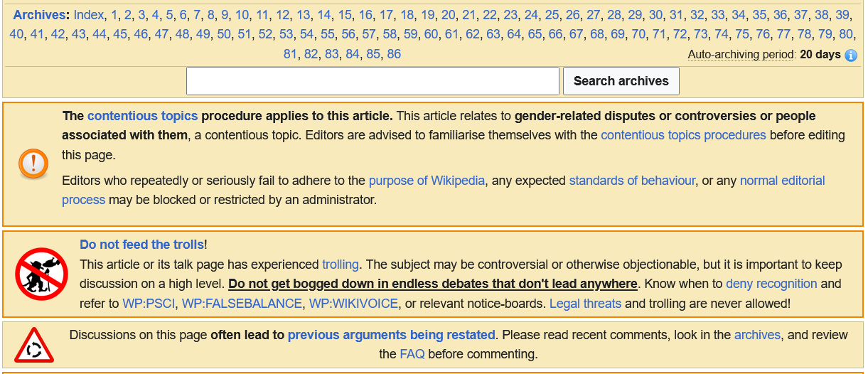Open archive page 1
The image size is (868, 374).
point(114,15)
